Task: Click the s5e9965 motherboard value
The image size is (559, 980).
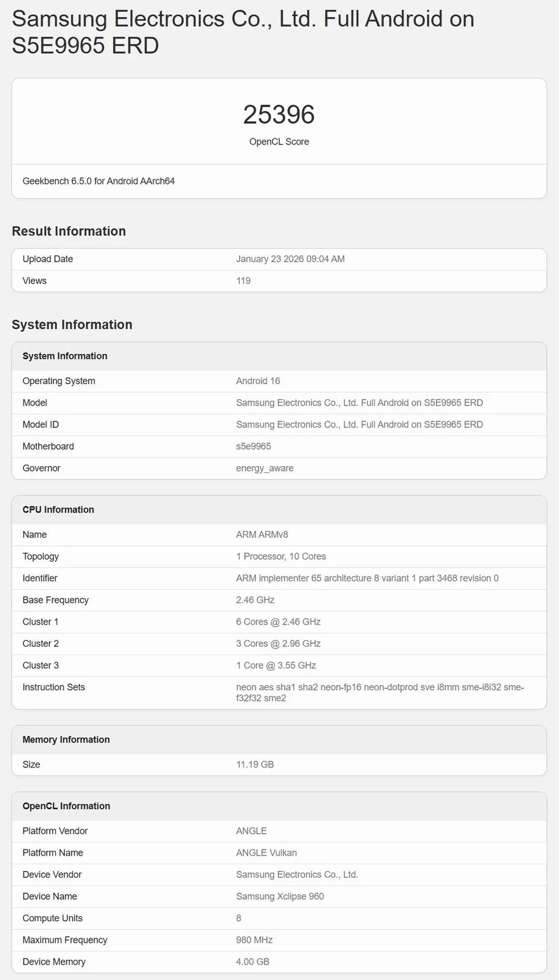Action: point(253,447)
